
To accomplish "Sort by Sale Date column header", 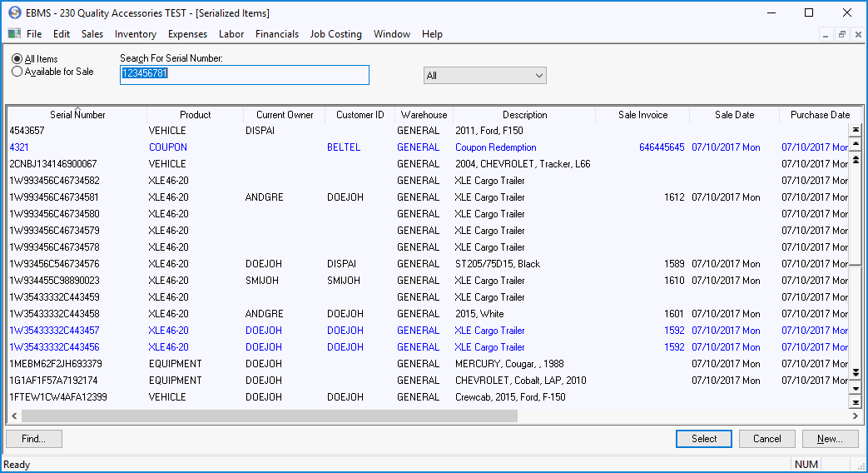I will [734, 115].
